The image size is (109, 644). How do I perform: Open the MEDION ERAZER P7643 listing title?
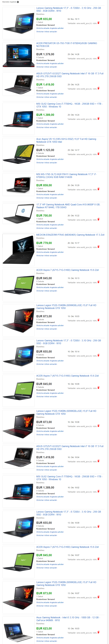coord(70,235)
